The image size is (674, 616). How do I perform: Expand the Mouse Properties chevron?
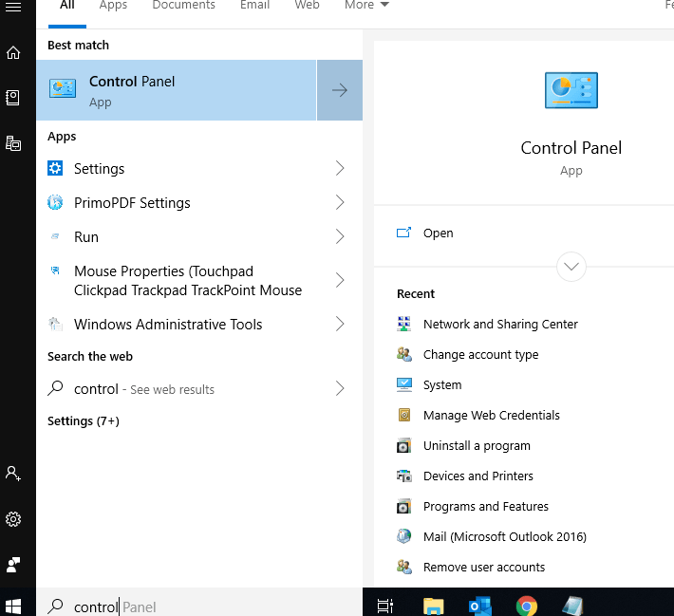coord(340,280)
